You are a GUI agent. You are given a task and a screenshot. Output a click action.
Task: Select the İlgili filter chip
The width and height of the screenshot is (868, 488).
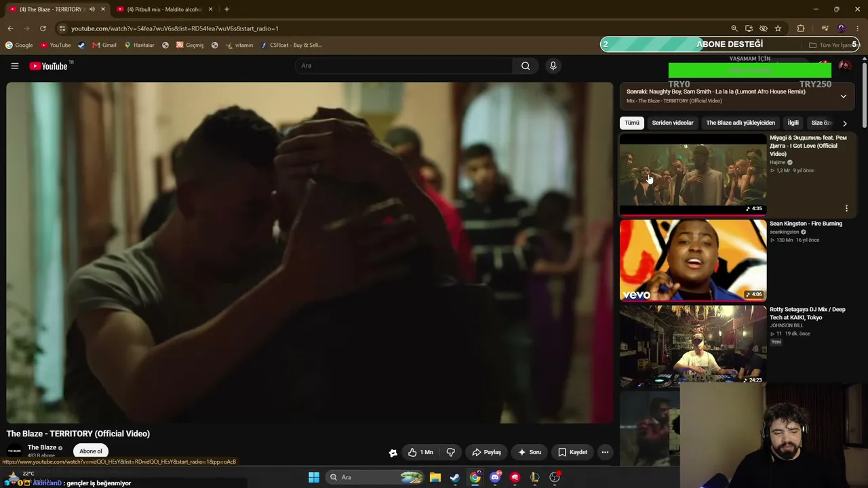(793, 123)
